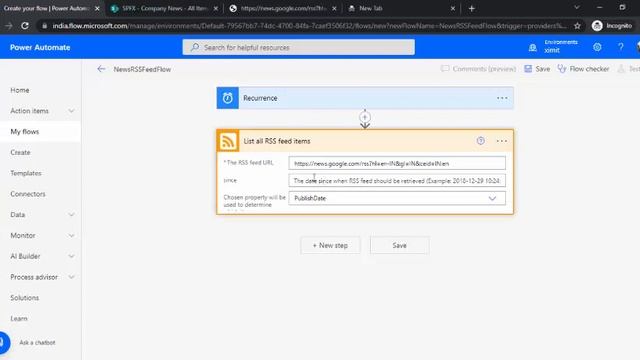
Task: Click the search magnifier icon
Action: click(x=195, y=47)
